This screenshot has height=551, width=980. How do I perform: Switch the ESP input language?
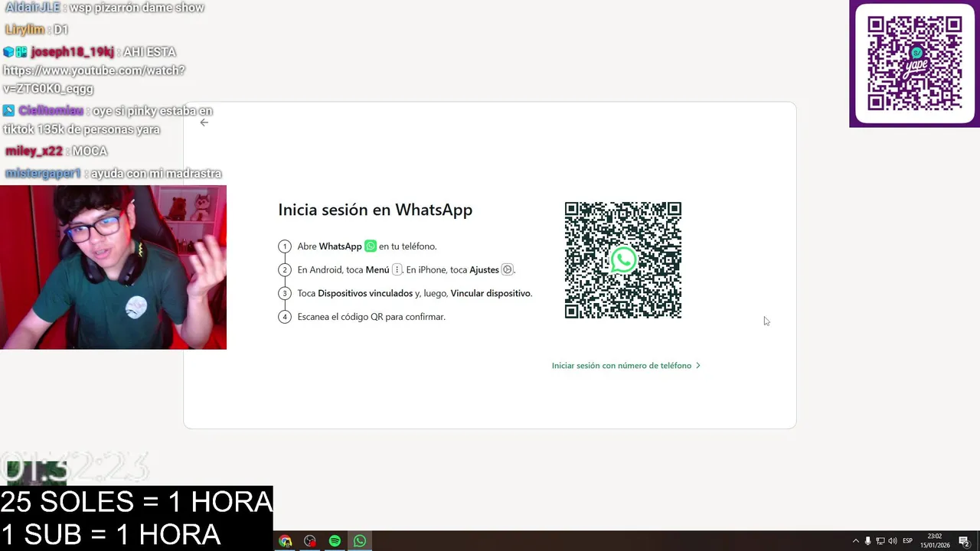pos(908,541)
